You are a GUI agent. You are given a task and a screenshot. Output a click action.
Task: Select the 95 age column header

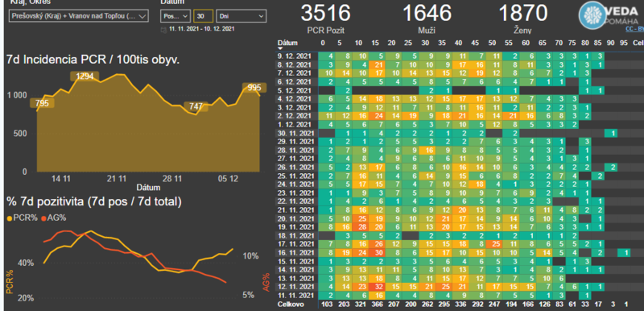tap(625, 43)
